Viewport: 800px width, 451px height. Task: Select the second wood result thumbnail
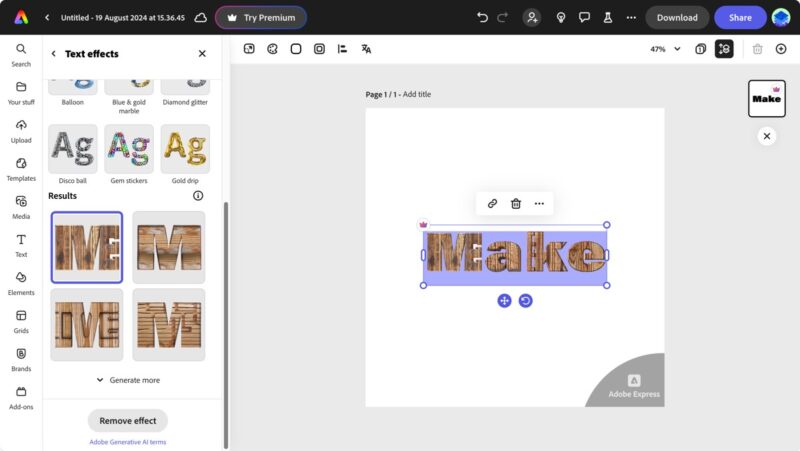click(x=169, y=247)
